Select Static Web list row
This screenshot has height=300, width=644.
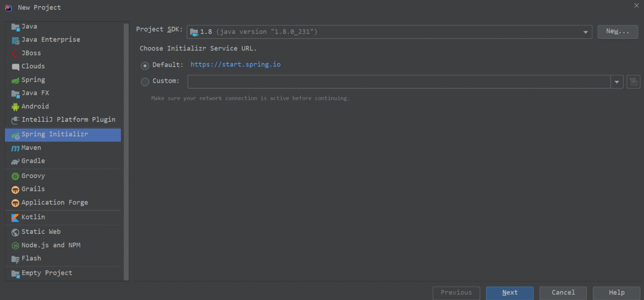coord(63,232)
